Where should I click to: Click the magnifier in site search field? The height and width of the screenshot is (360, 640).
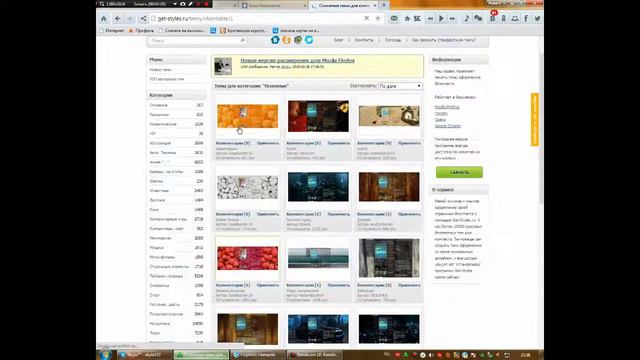click(242, 40)
